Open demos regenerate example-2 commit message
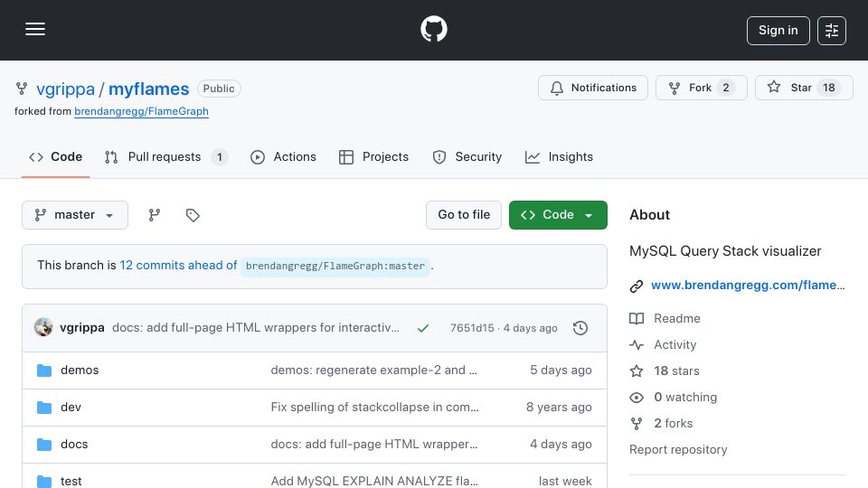This screenshot has width=868, height=488. coord(373,371)
